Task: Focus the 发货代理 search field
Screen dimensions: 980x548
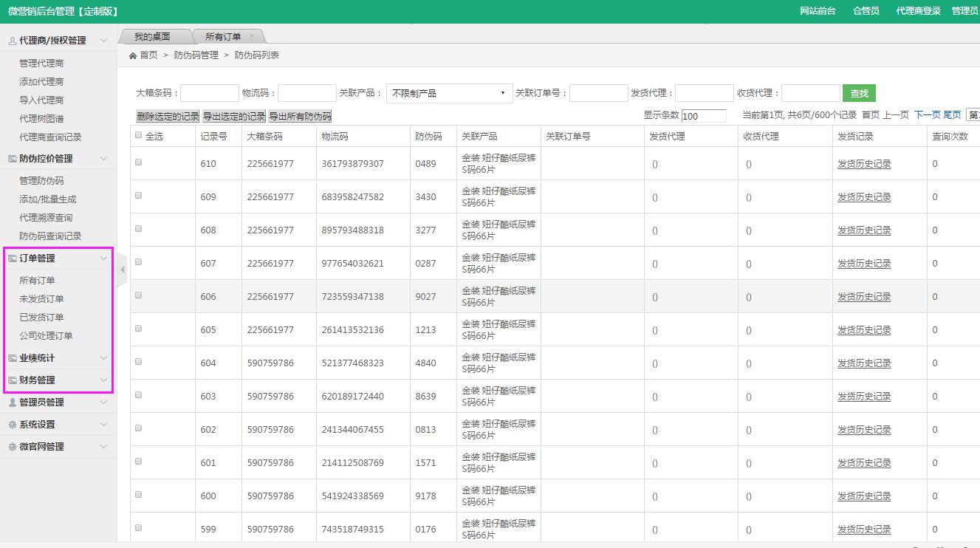Action: 705,93
